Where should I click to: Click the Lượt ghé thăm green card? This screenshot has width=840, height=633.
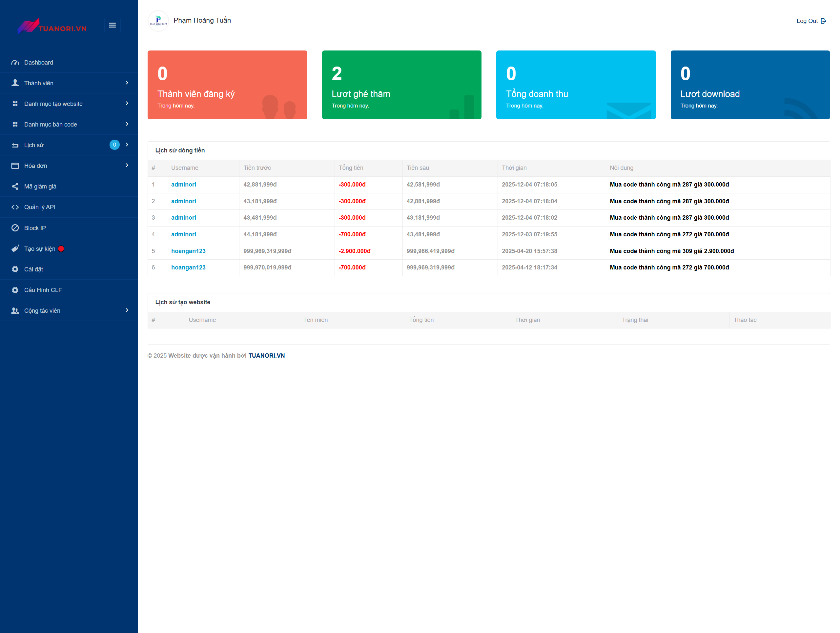coord(401,85)
